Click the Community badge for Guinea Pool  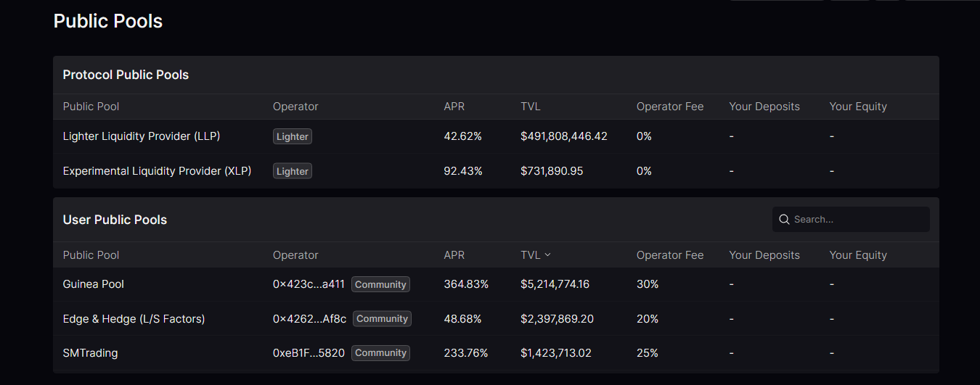point(380,284)
